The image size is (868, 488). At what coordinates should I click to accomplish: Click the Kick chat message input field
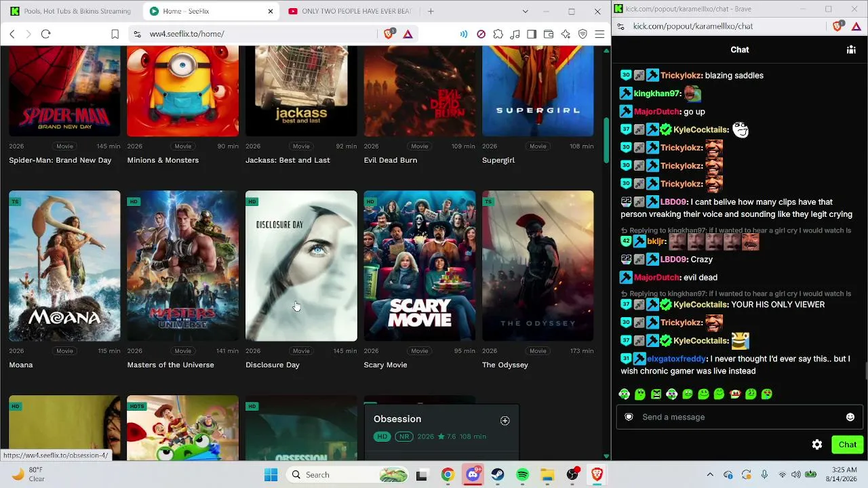click(739, 417)
